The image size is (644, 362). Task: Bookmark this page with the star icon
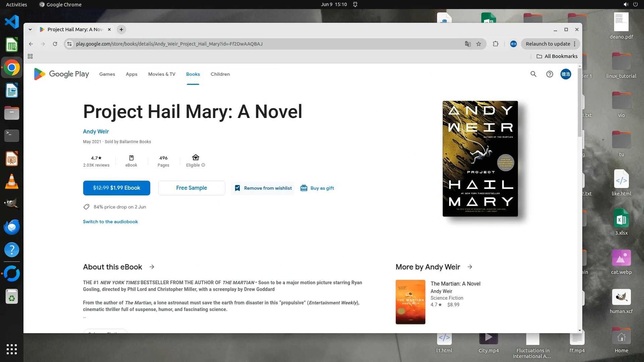[x=479, y=44]
